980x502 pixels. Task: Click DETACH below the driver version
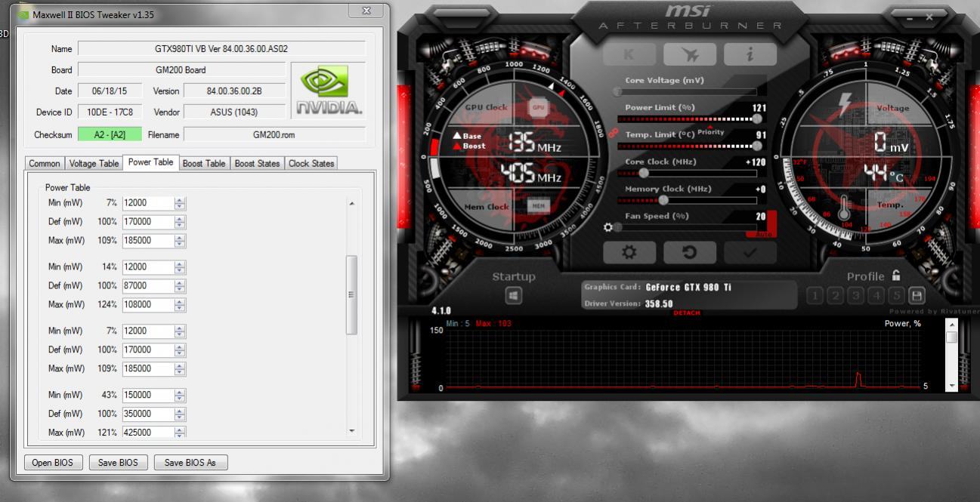pos(686,313)
